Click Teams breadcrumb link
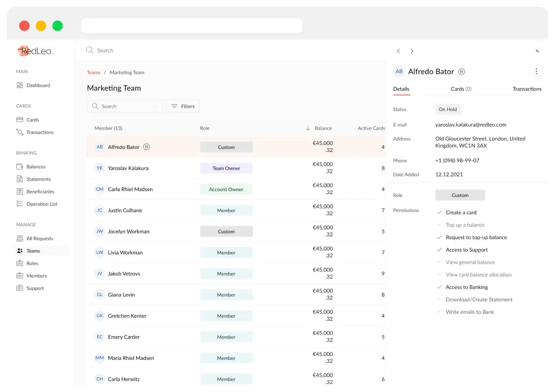Image resolution: width=555 pixels, height=392 pixels. [x=94, y=72]
